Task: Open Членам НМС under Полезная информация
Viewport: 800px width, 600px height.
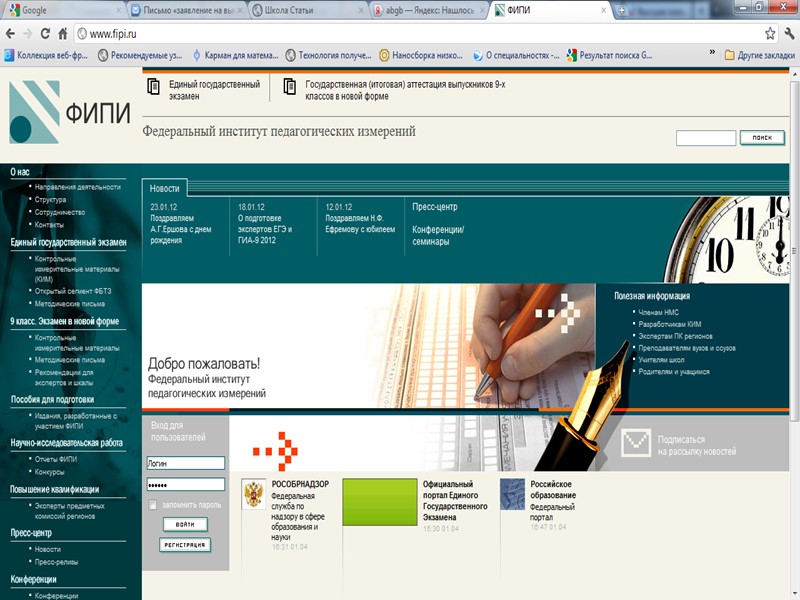Action: pyautogui.click(x=658, y=312)
